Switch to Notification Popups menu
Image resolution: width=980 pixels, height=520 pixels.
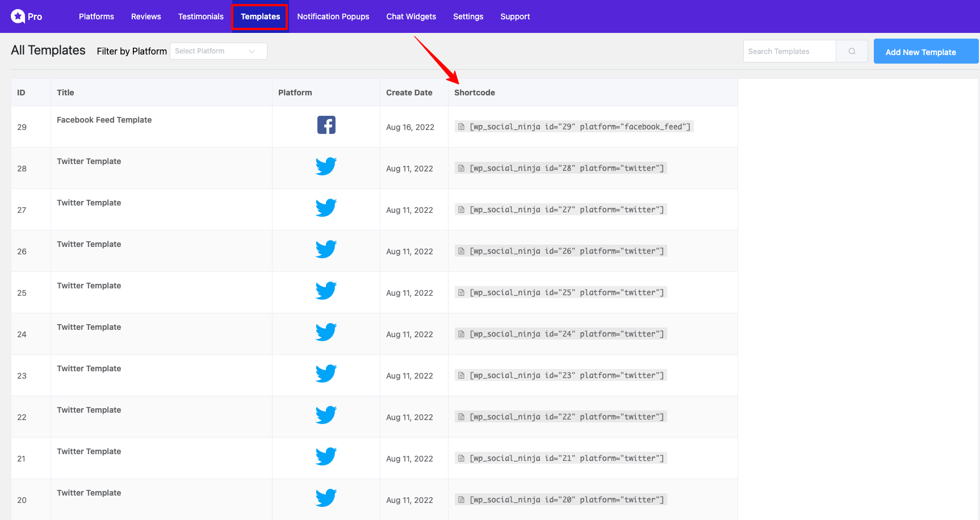pos(333,16)
